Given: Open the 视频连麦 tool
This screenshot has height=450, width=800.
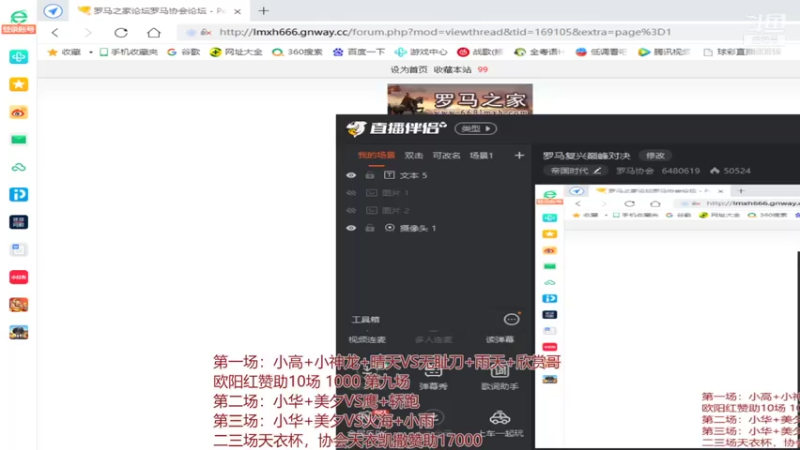Looking at the screenshot, I should [367, 339].
